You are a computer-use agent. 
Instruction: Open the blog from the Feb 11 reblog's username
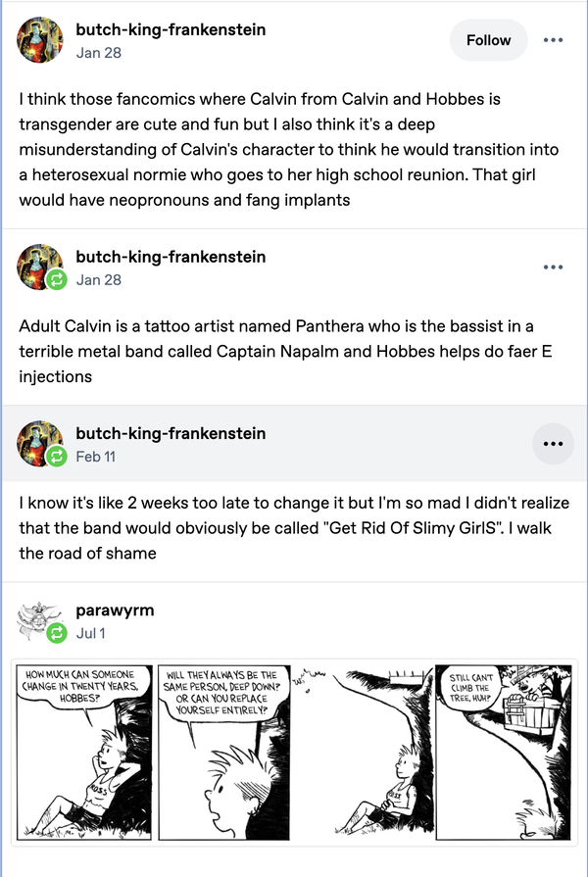tap(171, 433)
